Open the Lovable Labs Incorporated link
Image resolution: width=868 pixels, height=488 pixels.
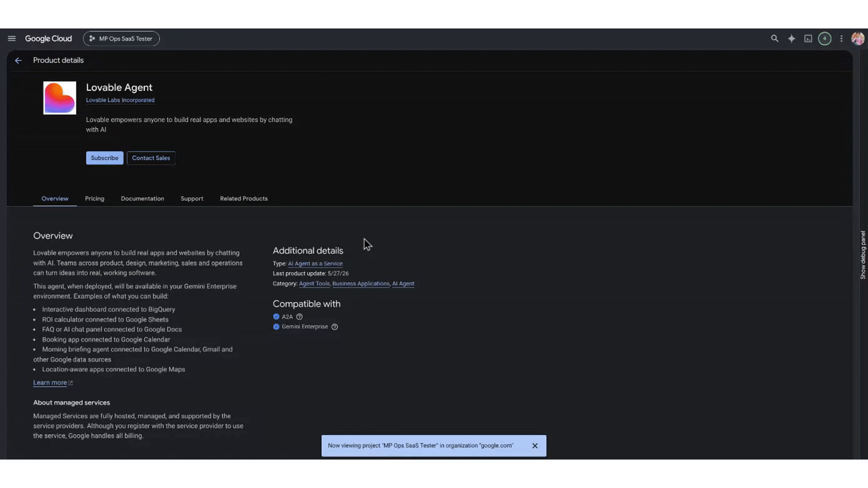click(x=120, y=100)
